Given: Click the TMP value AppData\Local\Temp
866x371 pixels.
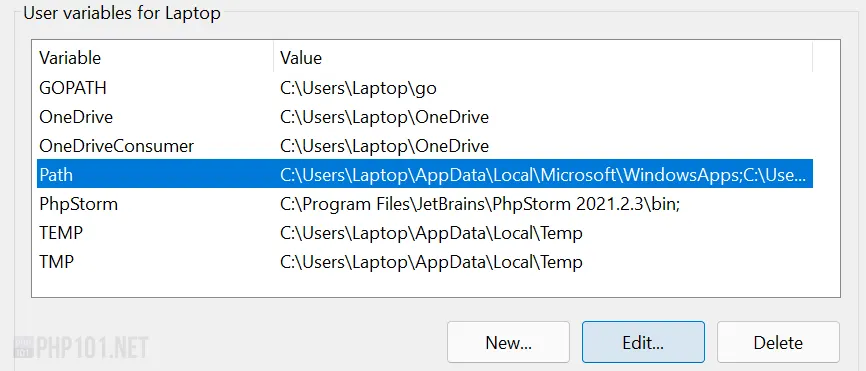Looking at the screenshot, I should tap(431, 262).
